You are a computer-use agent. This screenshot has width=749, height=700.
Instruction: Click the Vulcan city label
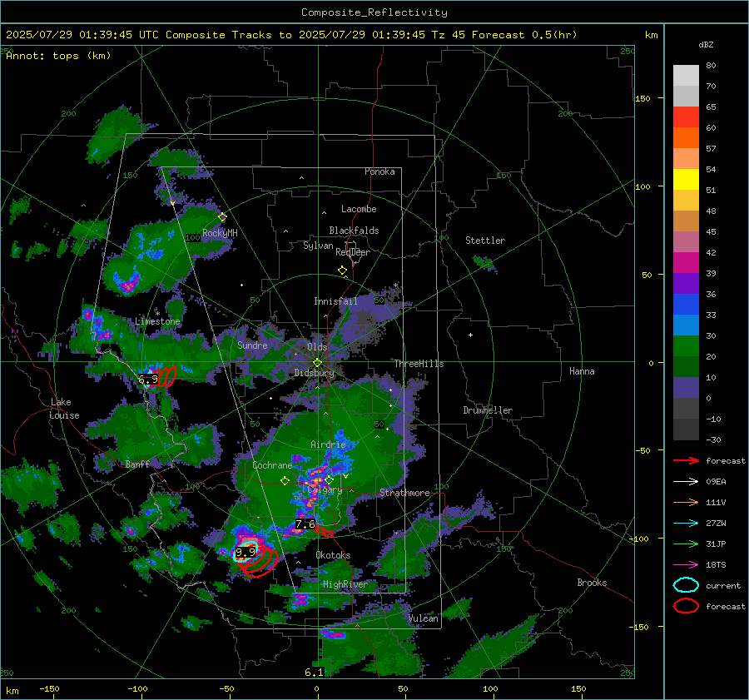(423, 618)
